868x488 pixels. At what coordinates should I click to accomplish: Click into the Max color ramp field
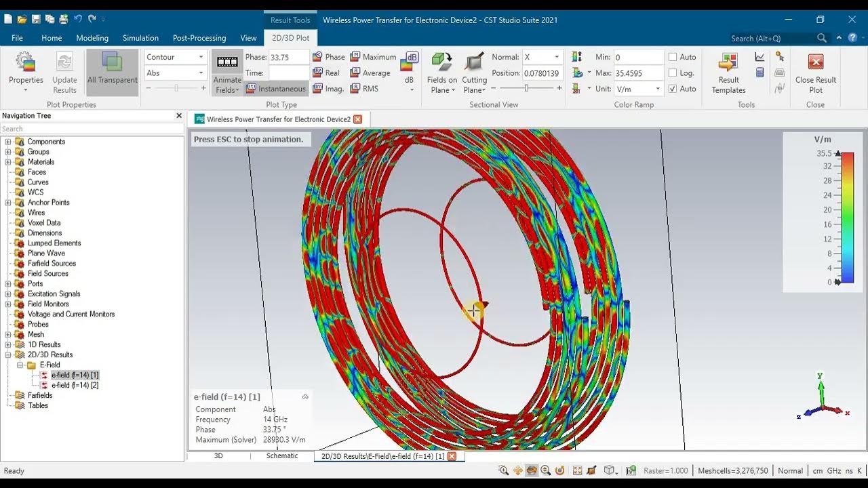point(639,73)
